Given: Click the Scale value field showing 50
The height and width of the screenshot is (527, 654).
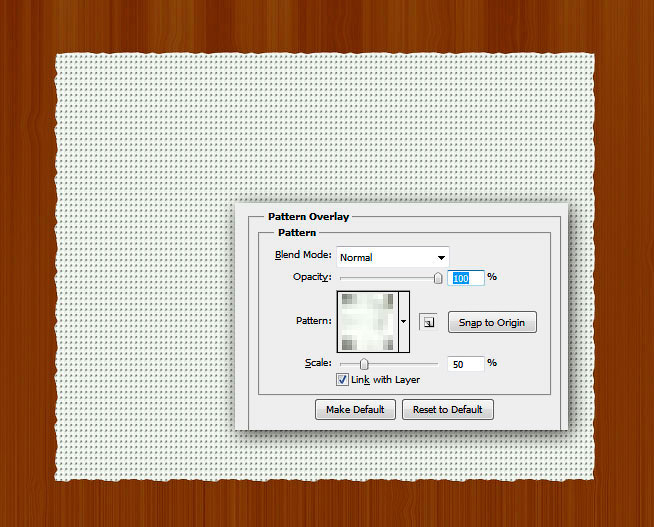Looking at the screenshot, I should pos(466,364).
